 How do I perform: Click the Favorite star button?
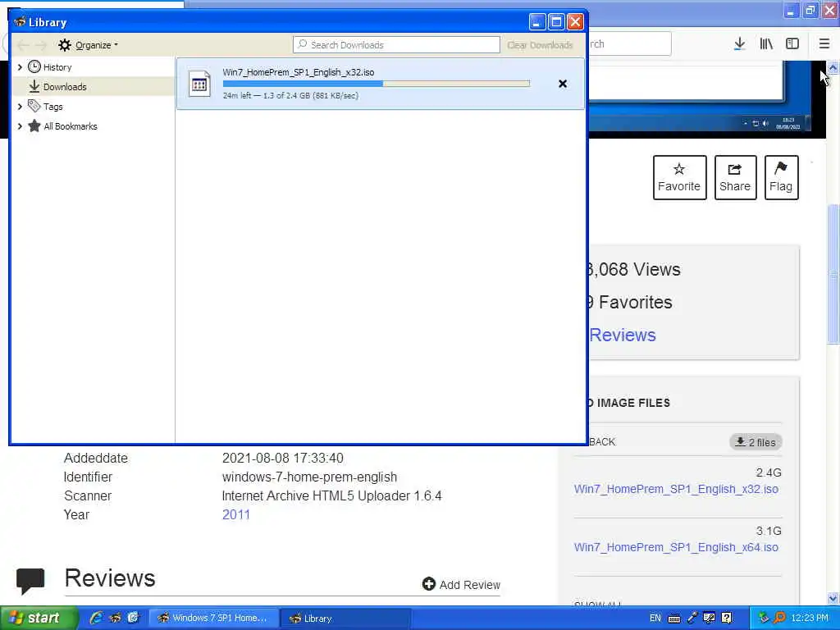(679, 177)
